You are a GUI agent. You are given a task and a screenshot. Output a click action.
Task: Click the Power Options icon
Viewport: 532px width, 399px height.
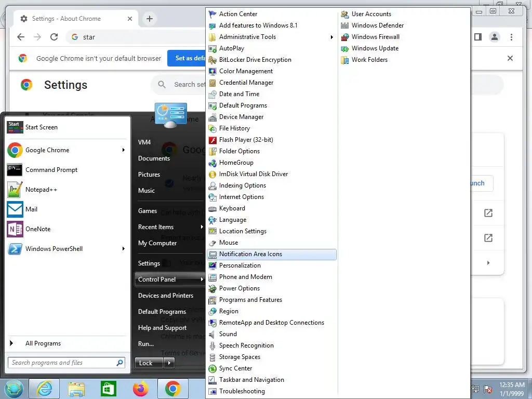212,288
